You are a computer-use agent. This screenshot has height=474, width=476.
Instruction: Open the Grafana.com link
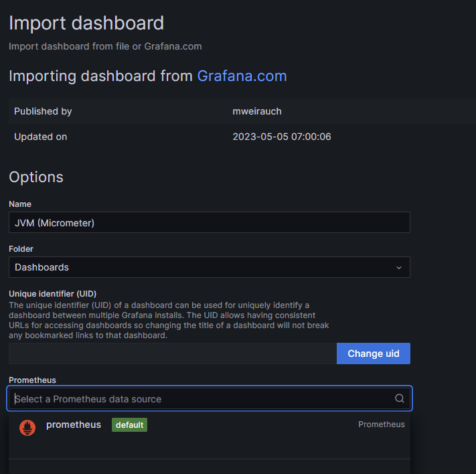click(x=242, y=76)
